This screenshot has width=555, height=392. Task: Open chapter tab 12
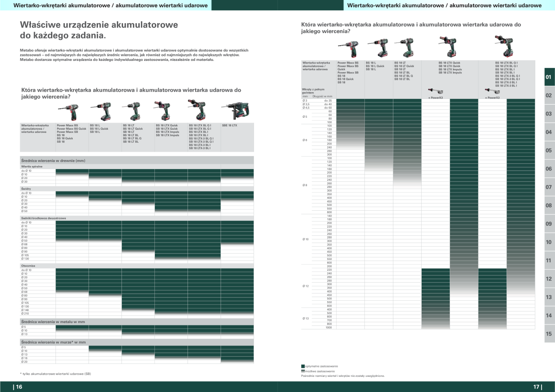(549, 279)
